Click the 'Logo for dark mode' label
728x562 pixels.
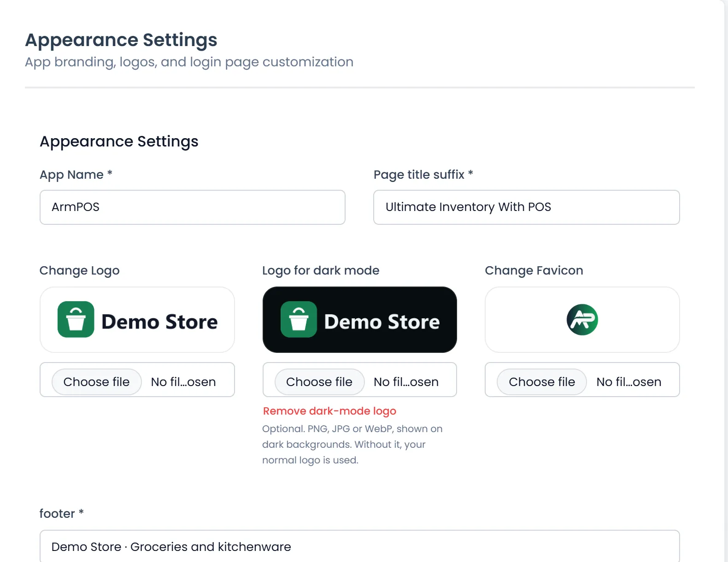[321, 270]
